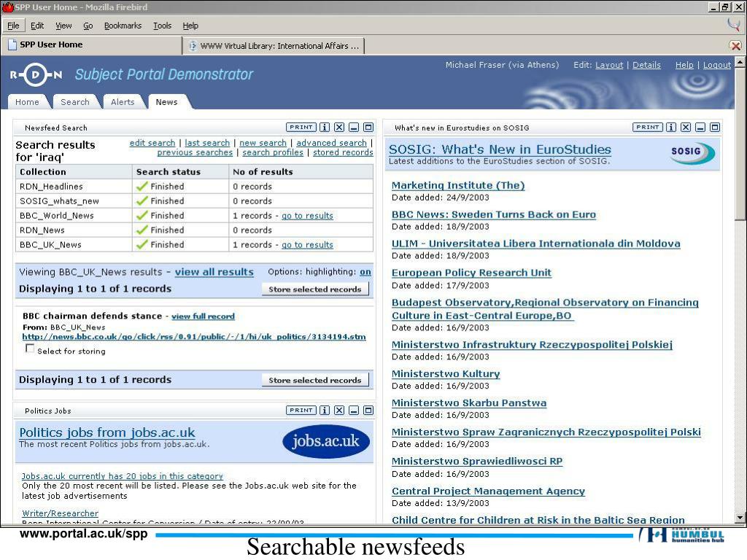Print the Politics Jobs panel
Image resolution: width=747 pixels, height=560 pixels.
pos(301,410)
